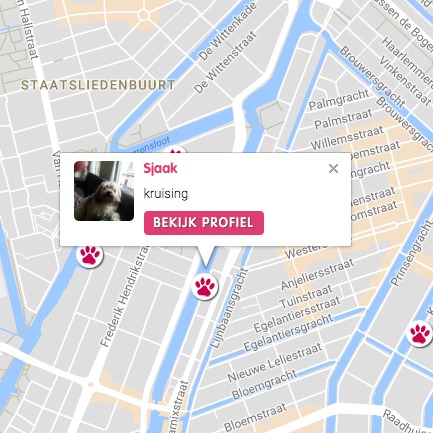Close the Sjaak info popup
Screen dimensions: 433x433
tap(333, 169)
